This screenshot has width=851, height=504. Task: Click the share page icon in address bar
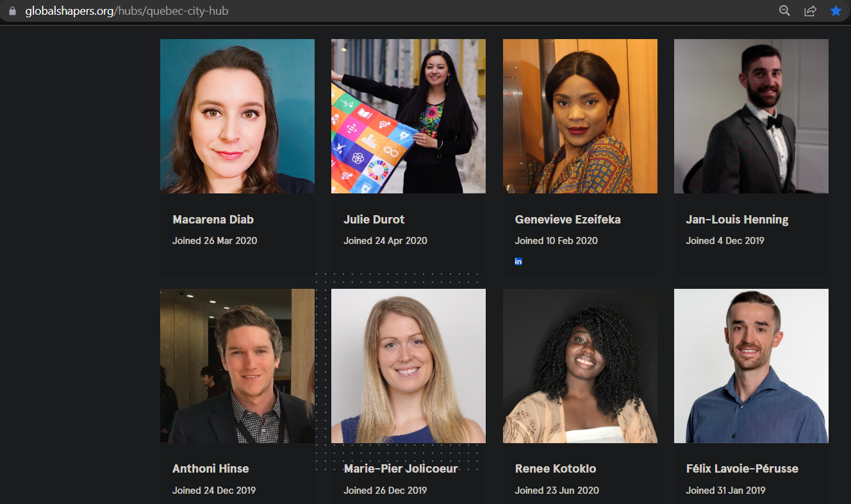tap(811, 11)
